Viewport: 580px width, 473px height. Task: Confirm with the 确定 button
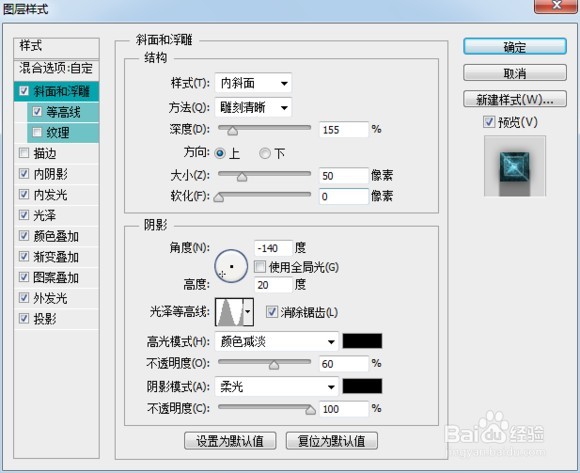pos(515,47)
